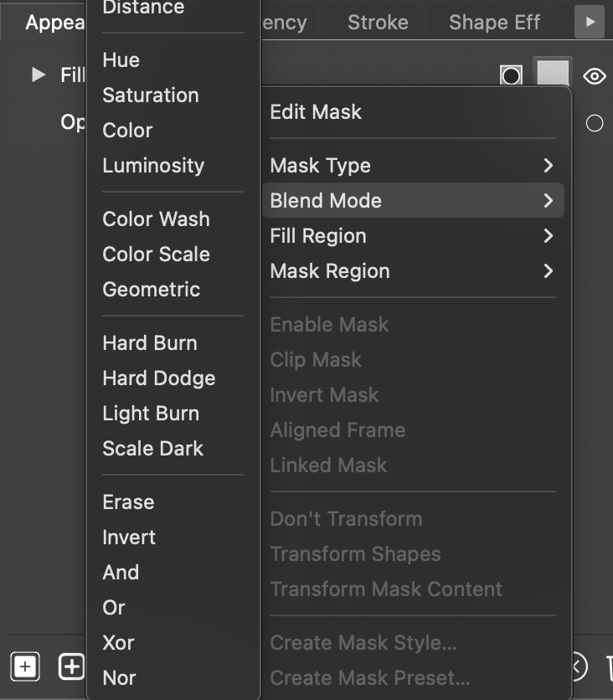Pick the Xor blend mode
The height and width of the screenshot is (700, 613).
click(x=118, y=643)
